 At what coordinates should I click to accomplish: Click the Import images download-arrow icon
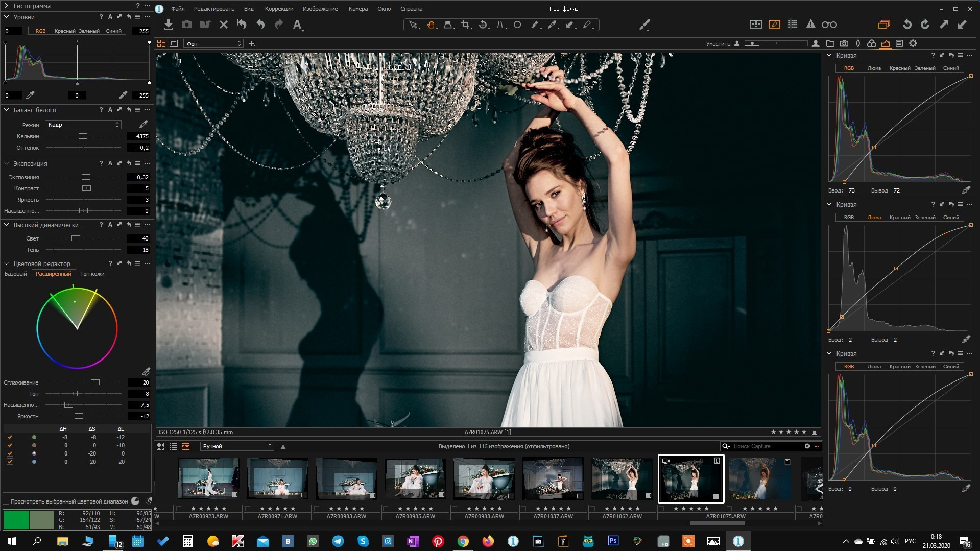(168, 25)
